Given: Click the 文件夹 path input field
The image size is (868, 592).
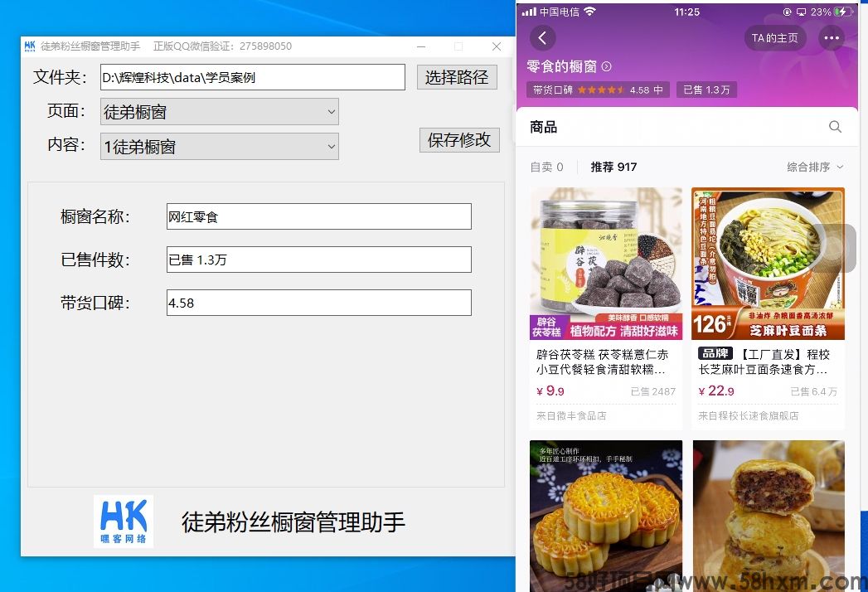Looking at the screenshot, I should [x=252, y=77].
